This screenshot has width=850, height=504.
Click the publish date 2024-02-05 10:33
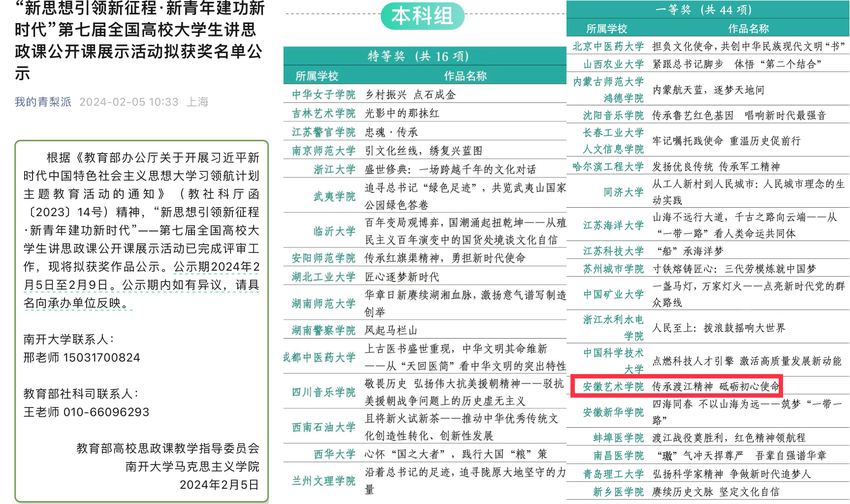click(x=129, y=102)
